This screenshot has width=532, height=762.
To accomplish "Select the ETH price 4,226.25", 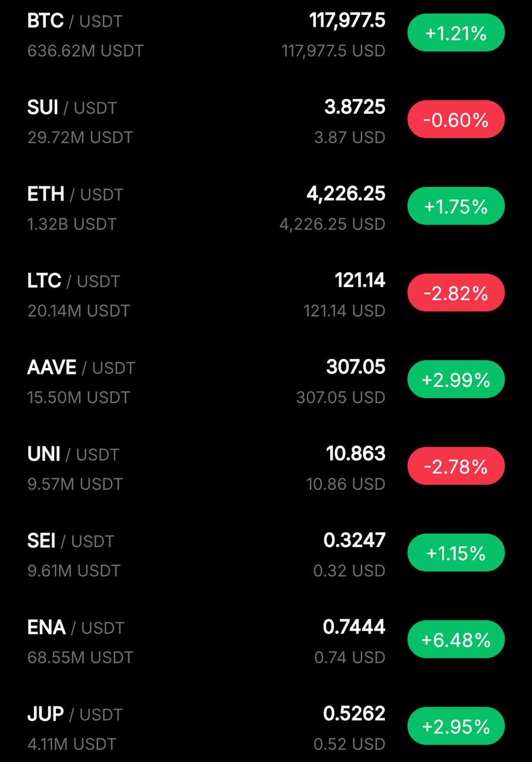I will 346,194.
